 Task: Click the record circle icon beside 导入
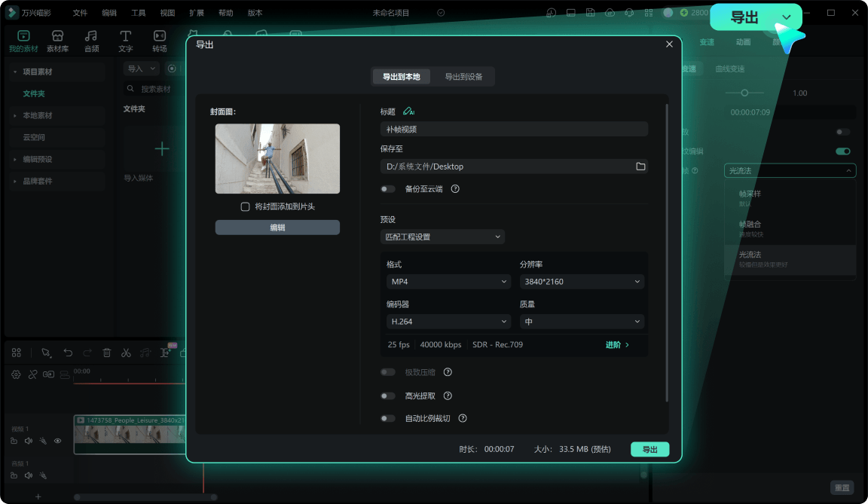coord(172,69)
